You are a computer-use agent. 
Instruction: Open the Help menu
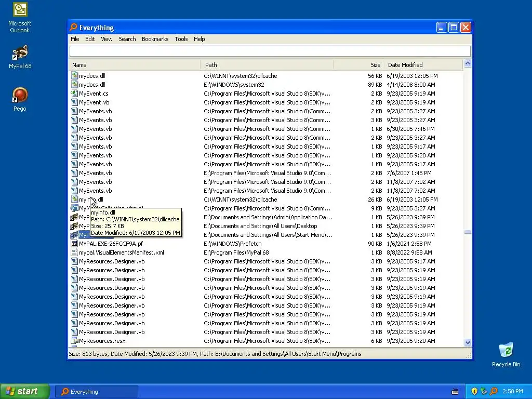coord(199,39)
